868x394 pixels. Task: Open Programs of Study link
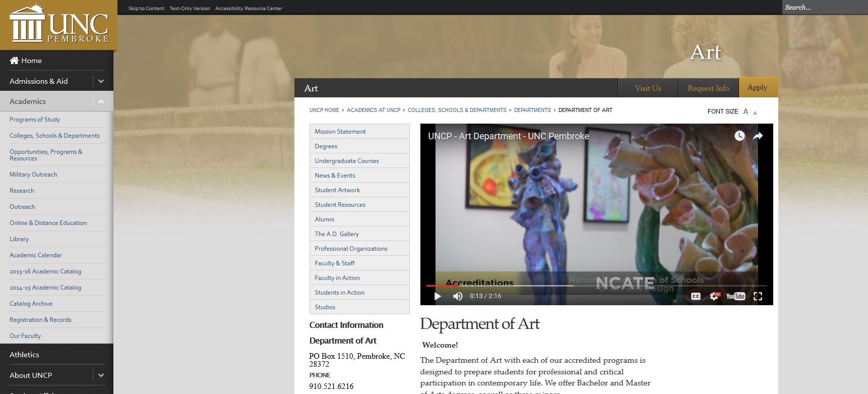(35, 120)
